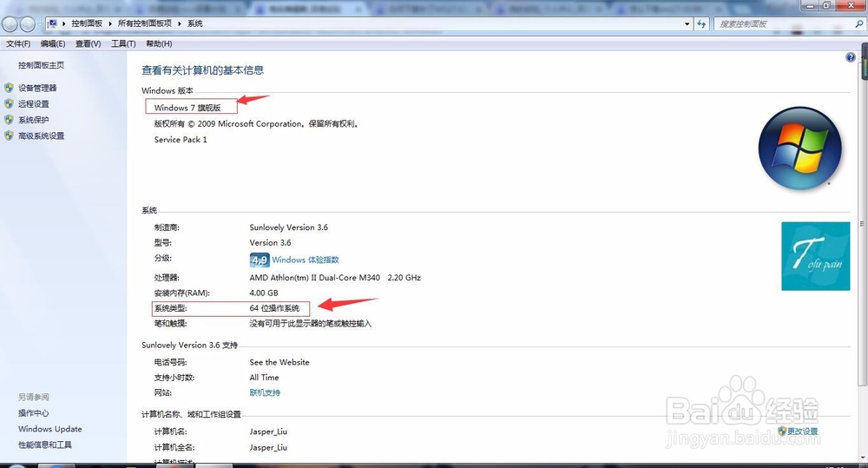The height and width of the screenshot is (468, 868).
Task: Click the refresh icon beside address bar
Action: pos(702,23)
